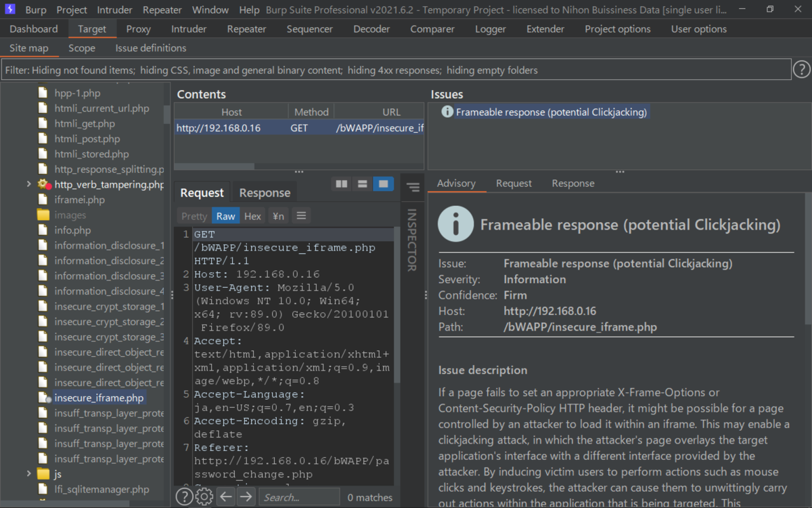812x508 pixels.
Task: Switch to the Sequencer tab
Action: pyautogui.click(x=310, y=29)
